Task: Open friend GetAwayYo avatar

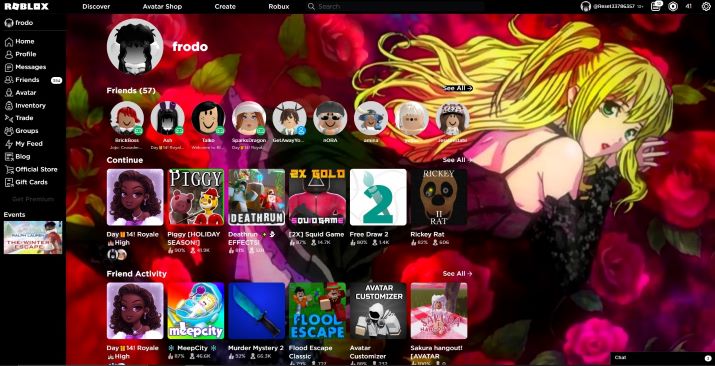Action: 290,118
